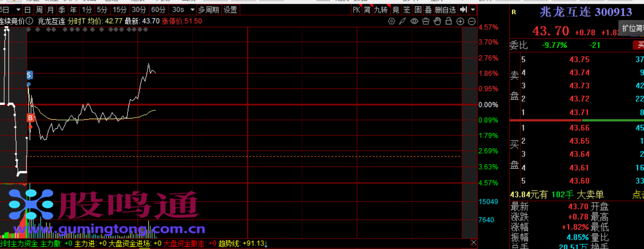The image size is (644, 249).
Task: Zoom out with the minus icon
Action: click(472, 21)
